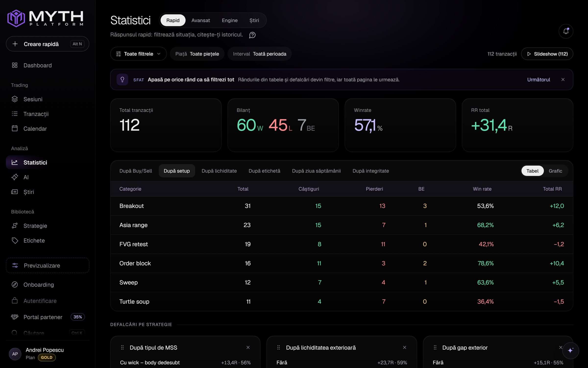588x368 pixels.
Task: Open the După etichetă tab
Action: coord(264,171)
